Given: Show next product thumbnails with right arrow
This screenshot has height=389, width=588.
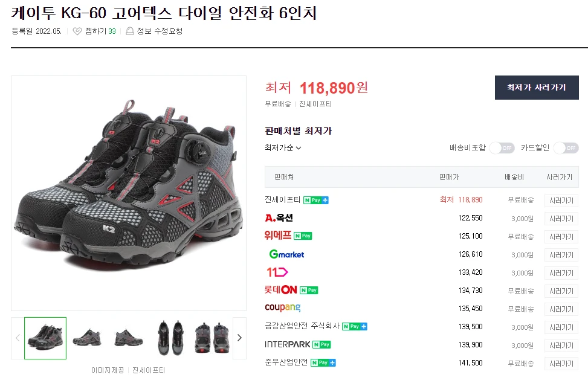Looking at the screenshot, I should pyautogui.click(x=239, y=338).
